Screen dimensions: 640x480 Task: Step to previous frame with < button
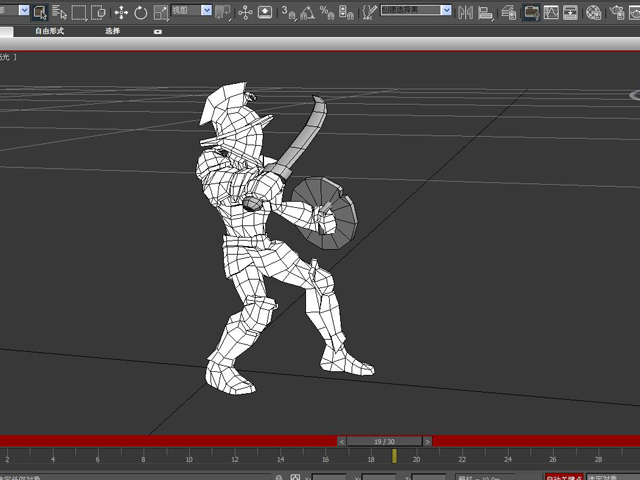pyautogui.click(x=342, y=442)
